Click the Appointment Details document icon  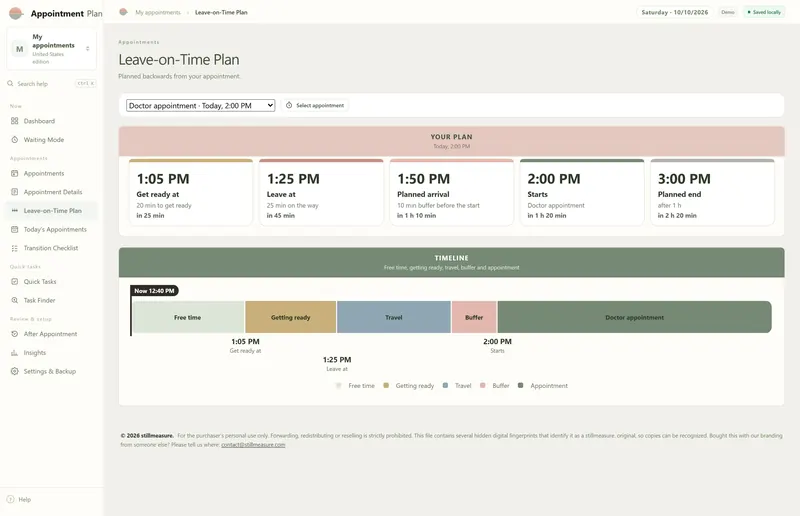[14, 192]
